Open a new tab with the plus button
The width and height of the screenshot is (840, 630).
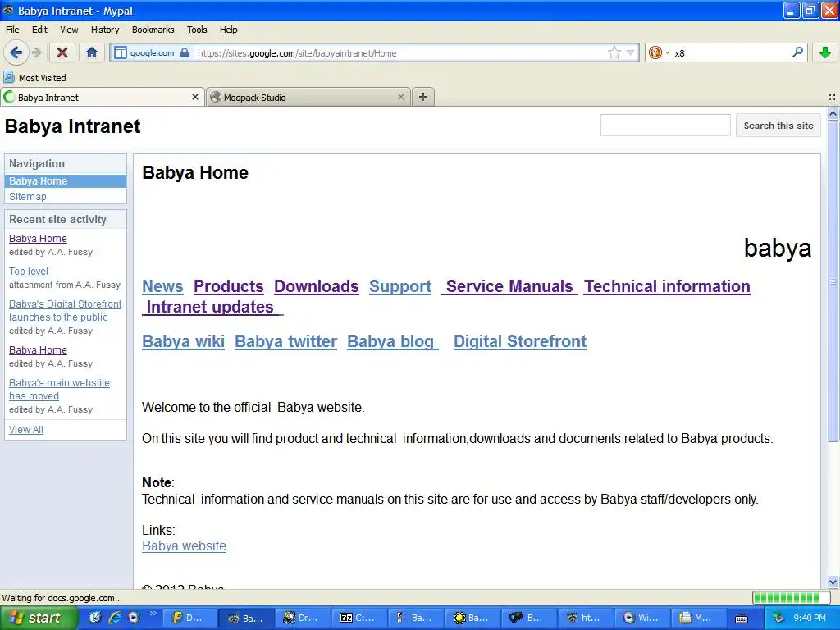[x=423, y=97]
